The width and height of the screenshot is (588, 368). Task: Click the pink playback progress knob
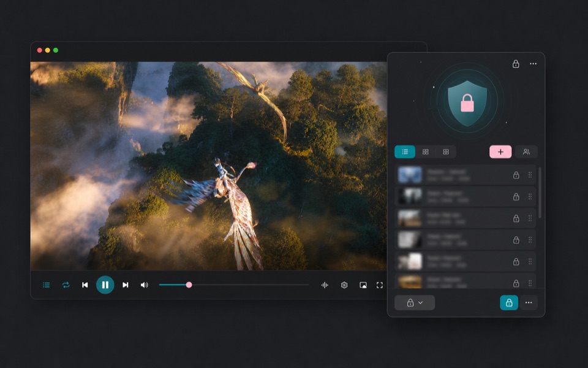click(189, 285)
